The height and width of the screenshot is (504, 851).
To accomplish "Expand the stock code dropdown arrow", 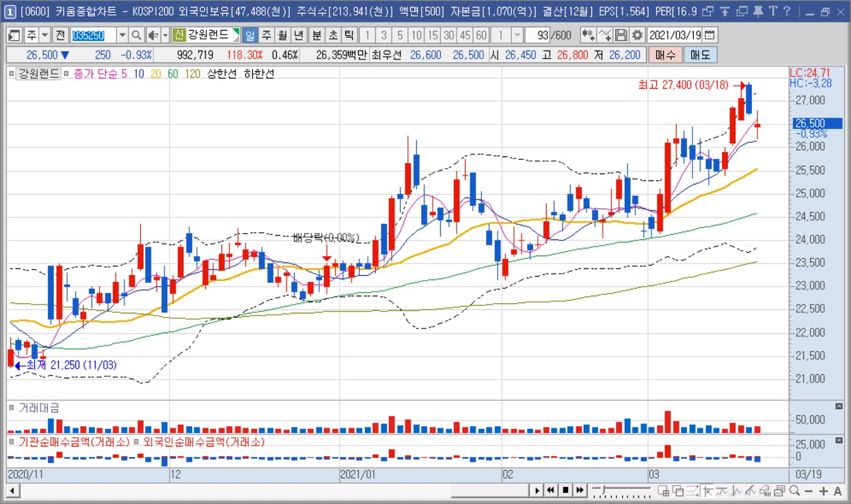I will tap(122, 36).
